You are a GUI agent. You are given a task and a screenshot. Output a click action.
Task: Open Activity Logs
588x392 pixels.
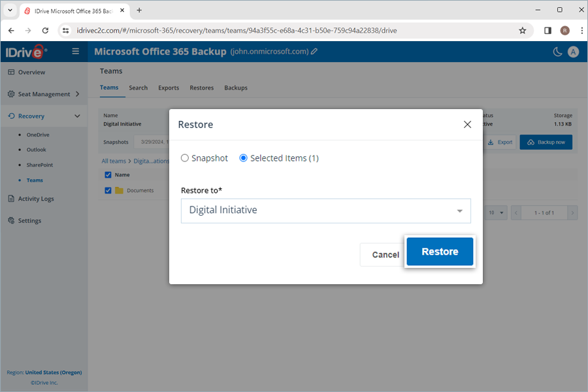click(x=36, y=199)
